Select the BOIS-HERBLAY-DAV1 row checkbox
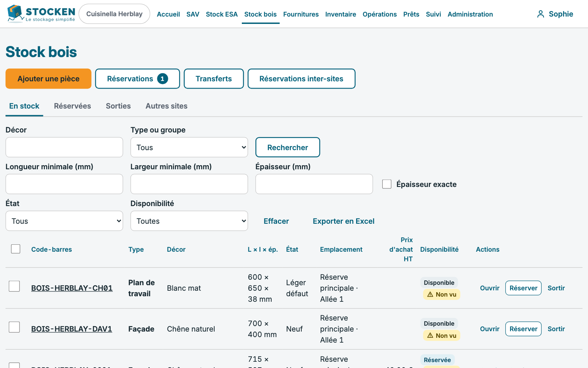 point(14,327)
